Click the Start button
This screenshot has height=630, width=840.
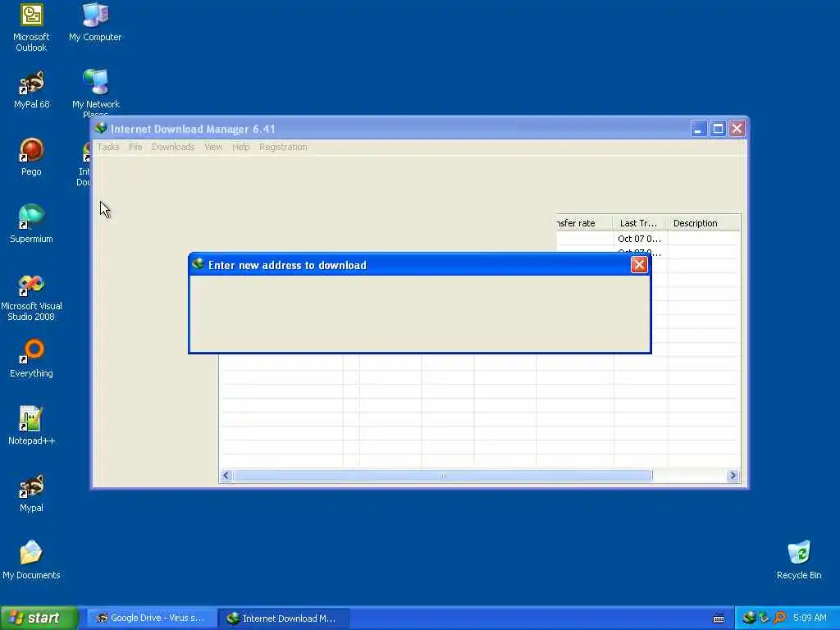[39, 618]
